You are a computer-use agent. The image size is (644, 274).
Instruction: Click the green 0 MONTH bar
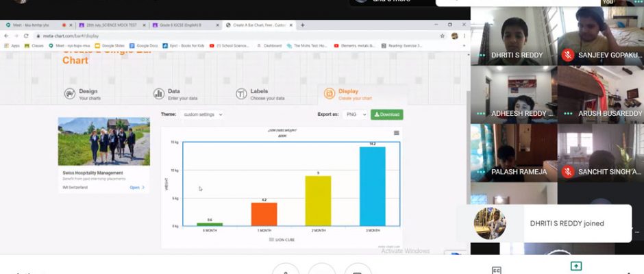click(210, 224)
